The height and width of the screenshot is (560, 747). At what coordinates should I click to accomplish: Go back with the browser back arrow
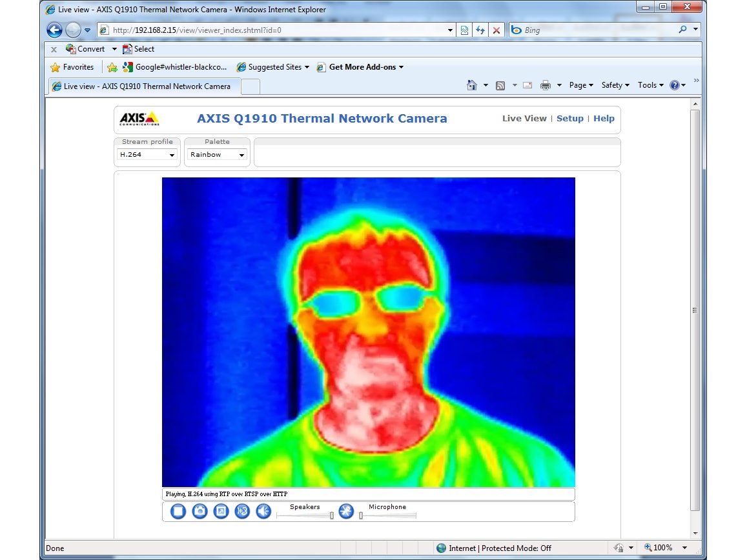pos(55,30)
